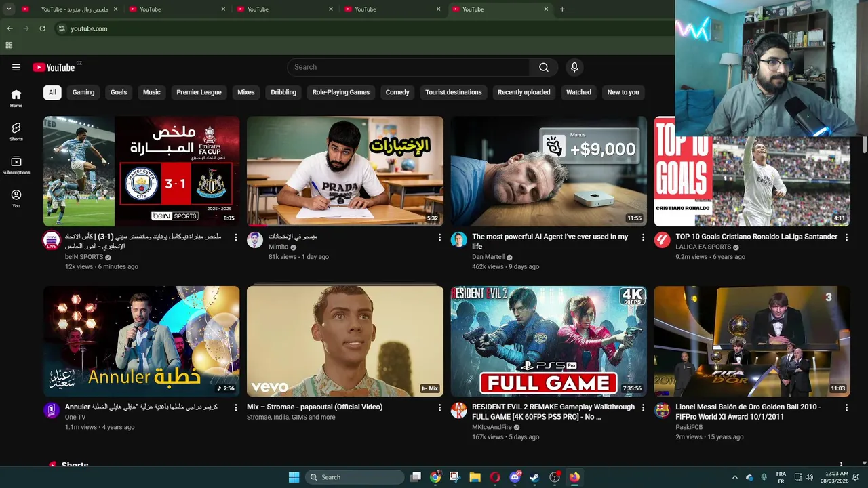Play the +$9,000 AI Agent thumbnail
868x488 pixels.
tap(549, 171)
